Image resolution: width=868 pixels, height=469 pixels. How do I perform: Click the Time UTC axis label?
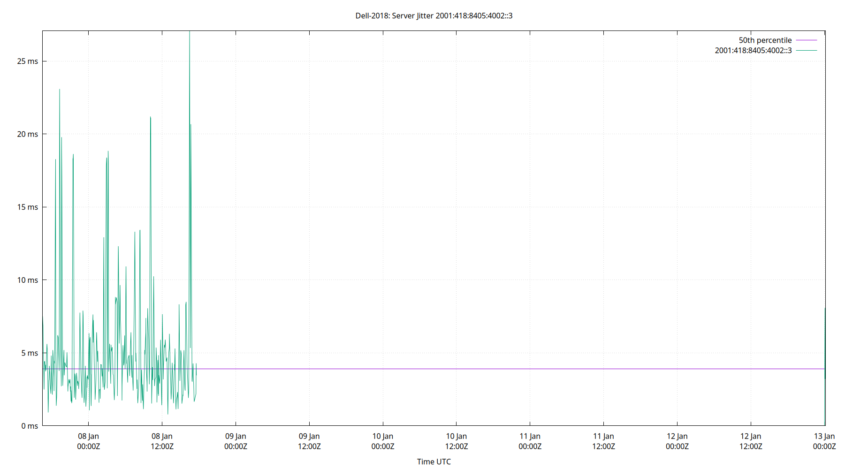(x=434, y=461)
